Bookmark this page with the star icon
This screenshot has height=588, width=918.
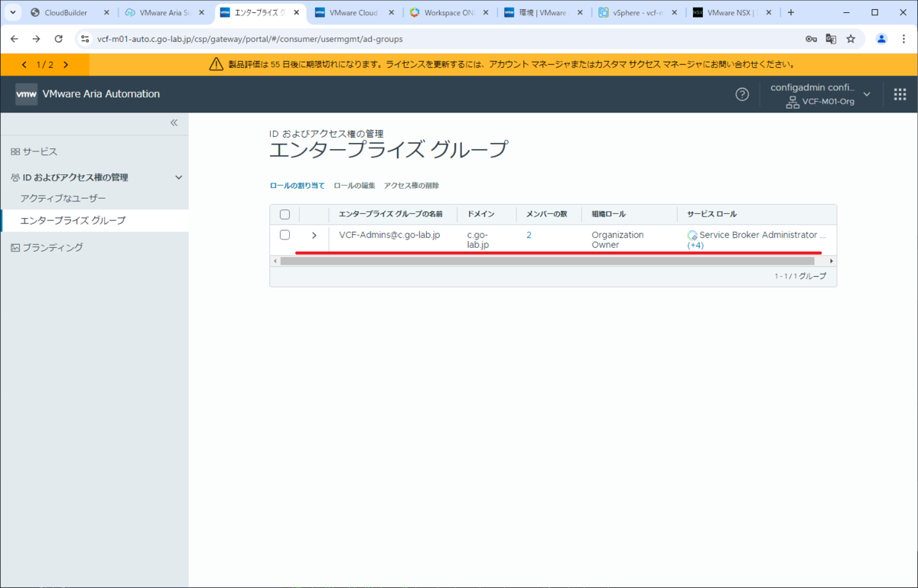coord(851,39)
